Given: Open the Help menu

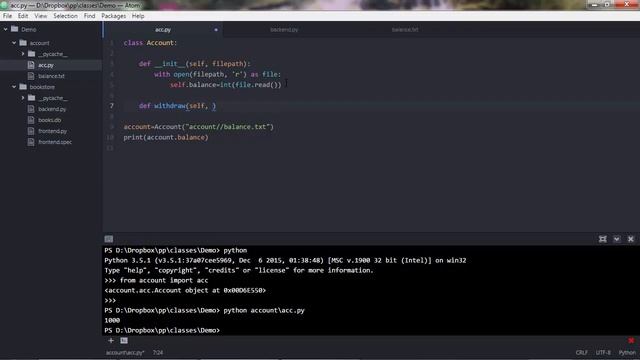Looking at the screenshot, I should coord(138,16).
